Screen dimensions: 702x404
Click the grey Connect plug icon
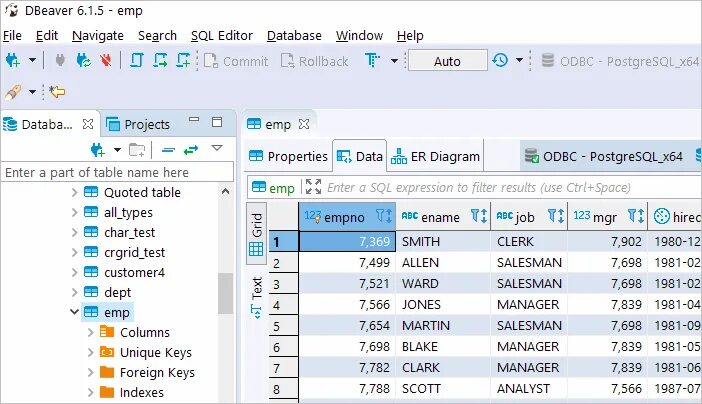click(60, 60)
